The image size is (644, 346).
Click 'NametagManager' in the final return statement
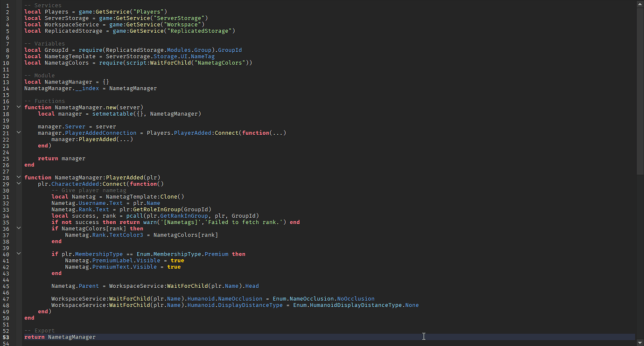pyautogui.click(x=71, y=337)
